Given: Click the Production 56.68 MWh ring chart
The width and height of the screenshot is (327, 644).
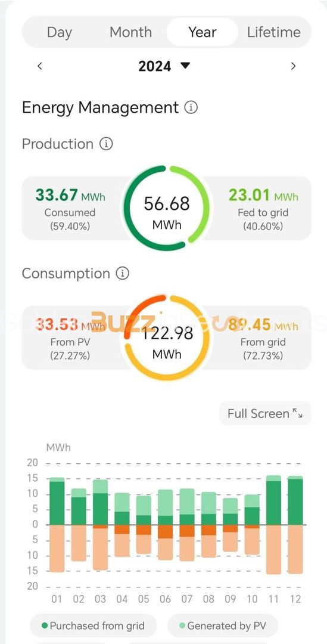Looking at the screenshot, I should pyautogui.click(x=167, y=208).
